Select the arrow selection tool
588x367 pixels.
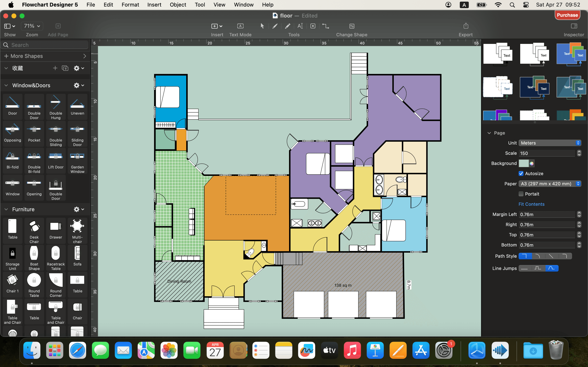pos(262,26)
